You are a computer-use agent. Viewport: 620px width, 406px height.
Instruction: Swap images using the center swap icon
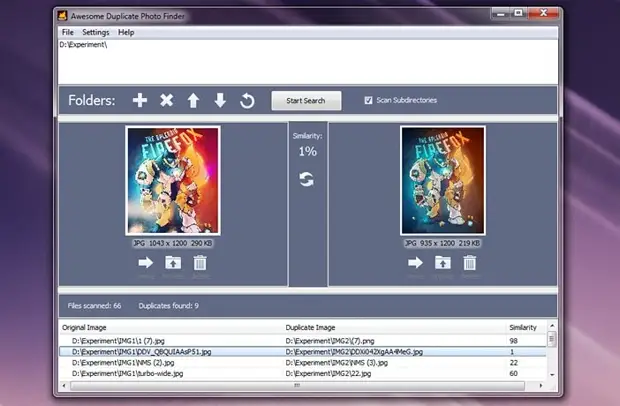[x=307, y=179]
